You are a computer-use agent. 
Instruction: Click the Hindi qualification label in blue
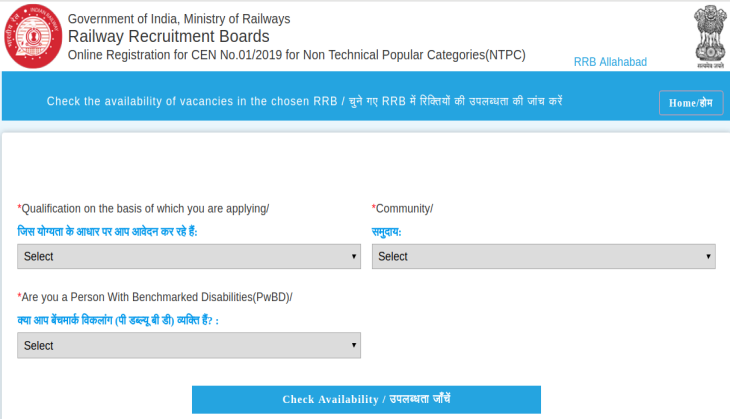[108, 231]
